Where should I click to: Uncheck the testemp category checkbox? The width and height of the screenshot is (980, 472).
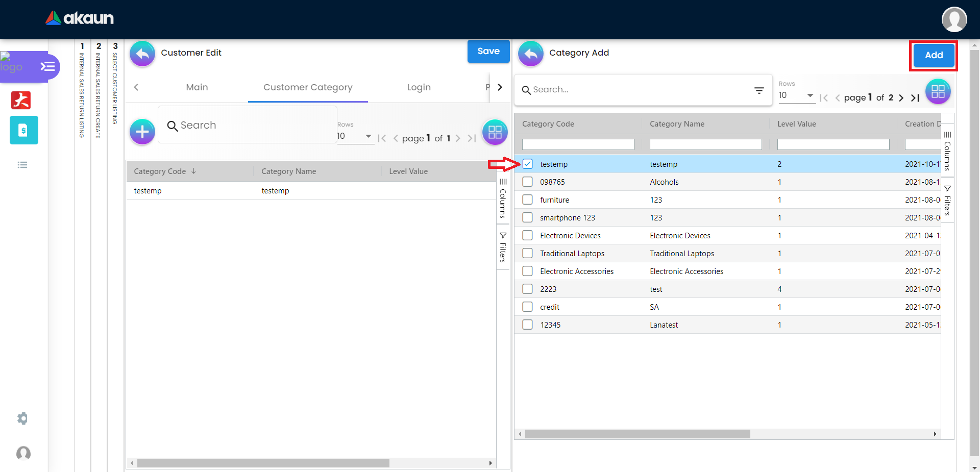pyautogui.click(x=527, y=164)
